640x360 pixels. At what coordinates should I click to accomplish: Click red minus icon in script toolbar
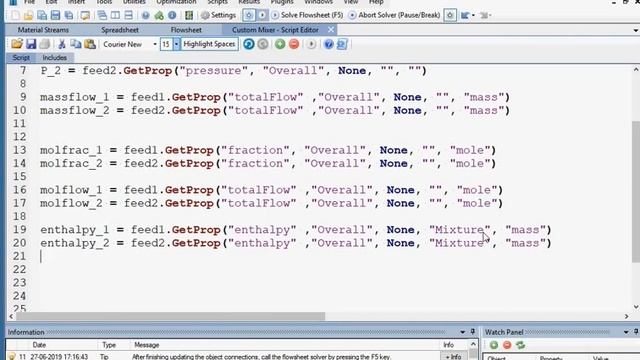coord(294,44)
